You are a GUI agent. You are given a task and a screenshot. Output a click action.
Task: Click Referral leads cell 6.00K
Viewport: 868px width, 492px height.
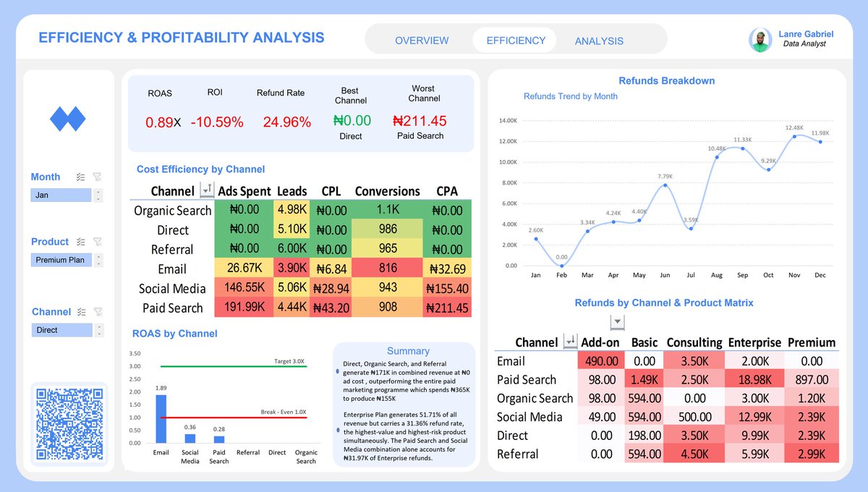coord(292,249)
